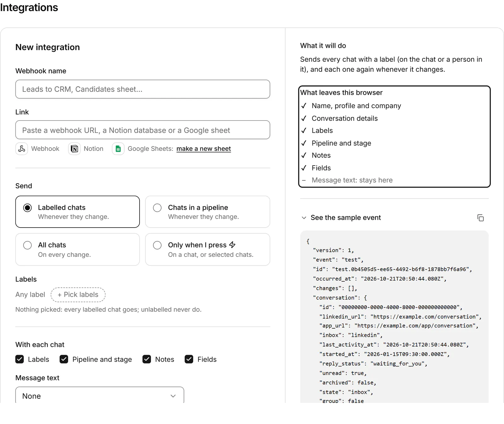Select Chats in a pipeline option
Image resolution: width=504 pixels, height=424 pixels.
[x=208, y=212]
